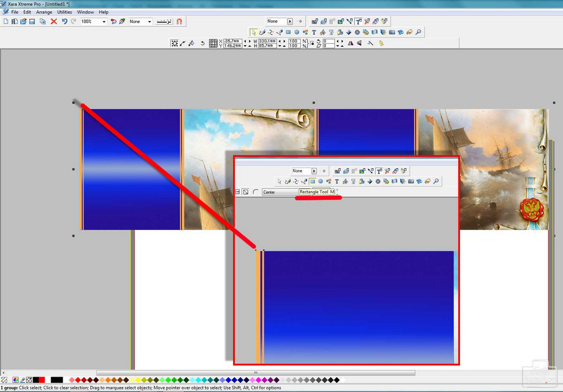Select the Pen tool
The height and width of the screenshot is (392, 563).
tap(279, 32)
